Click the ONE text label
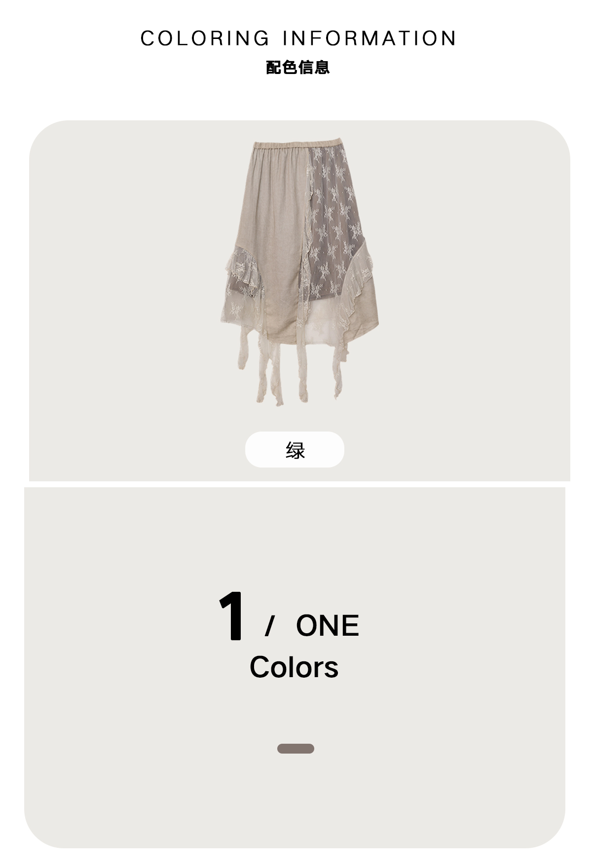The height and width of the screenshot is (868, 592). tap(328, 625)
